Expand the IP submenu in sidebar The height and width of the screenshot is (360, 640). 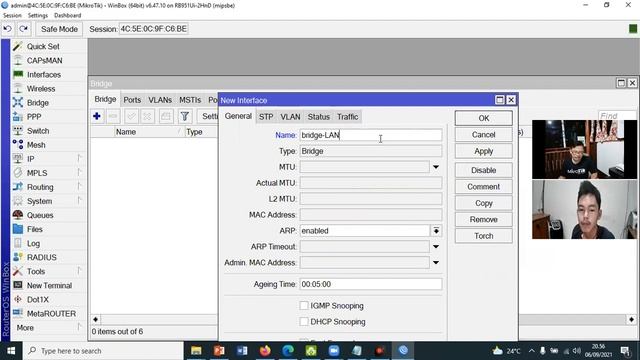[80, 159]
